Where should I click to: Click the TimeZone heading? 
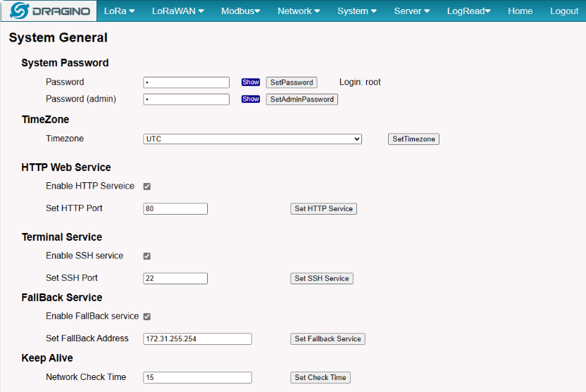(x=45, y=120)
